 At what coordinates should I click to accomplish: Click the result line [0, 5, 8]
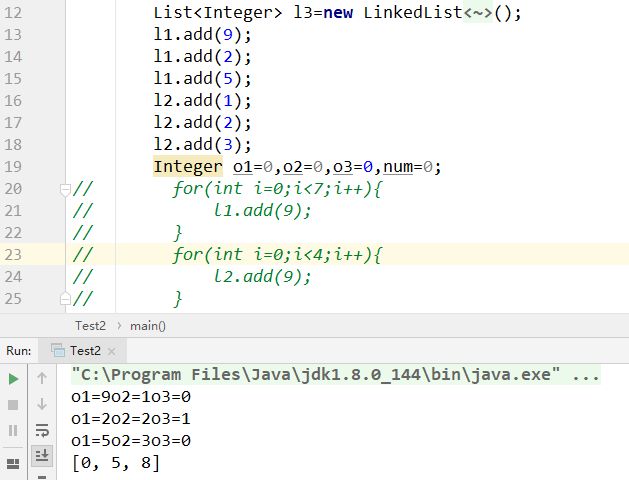click(116, 463)
